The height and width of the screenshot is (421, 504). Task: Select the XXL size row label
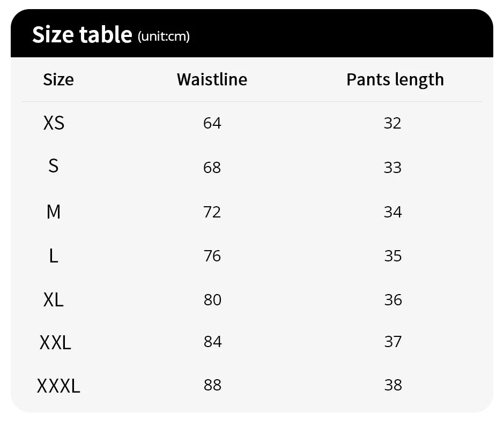point(55,342)
